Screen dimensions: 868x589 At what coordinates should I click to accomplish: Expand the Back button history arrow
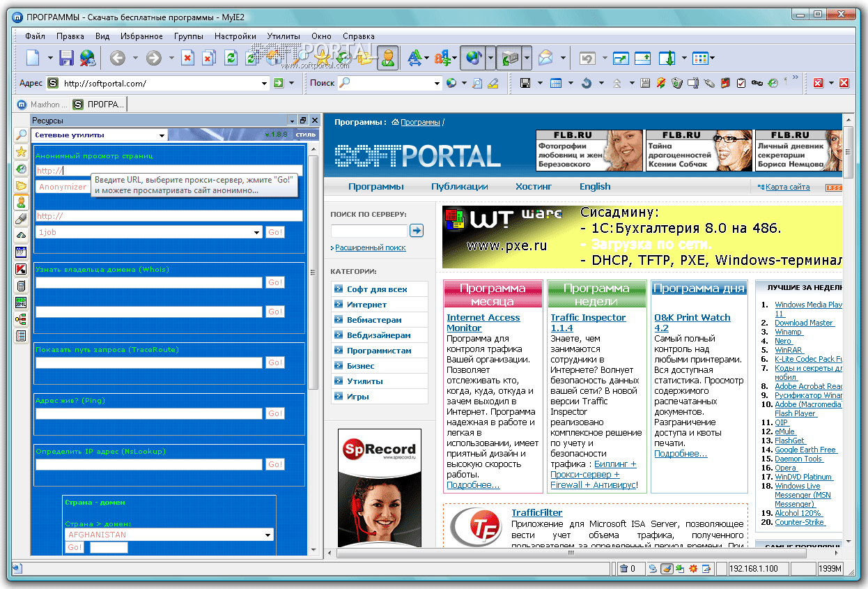point(135,59)
